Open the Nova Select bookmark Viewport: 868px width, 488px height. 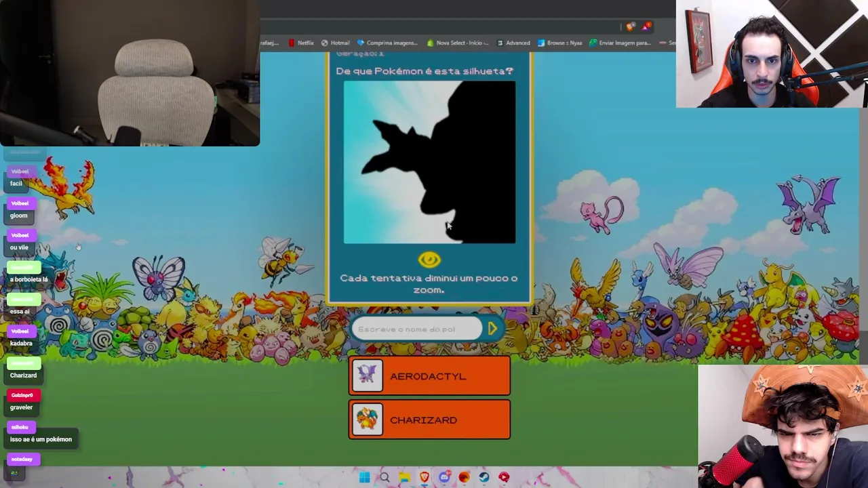(x=458, y=43)
